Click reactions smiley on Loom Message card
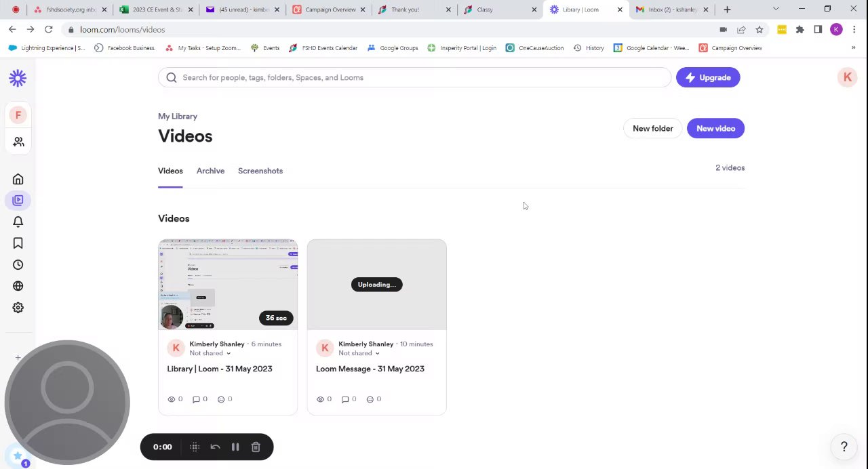 click(370, 399)
